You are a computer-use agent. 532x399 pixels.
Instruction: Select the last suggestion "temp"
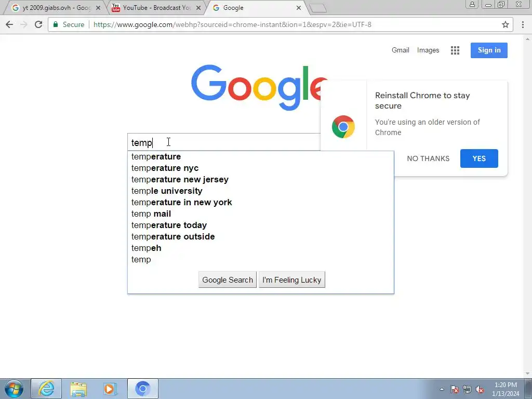[x=261, y=260]
